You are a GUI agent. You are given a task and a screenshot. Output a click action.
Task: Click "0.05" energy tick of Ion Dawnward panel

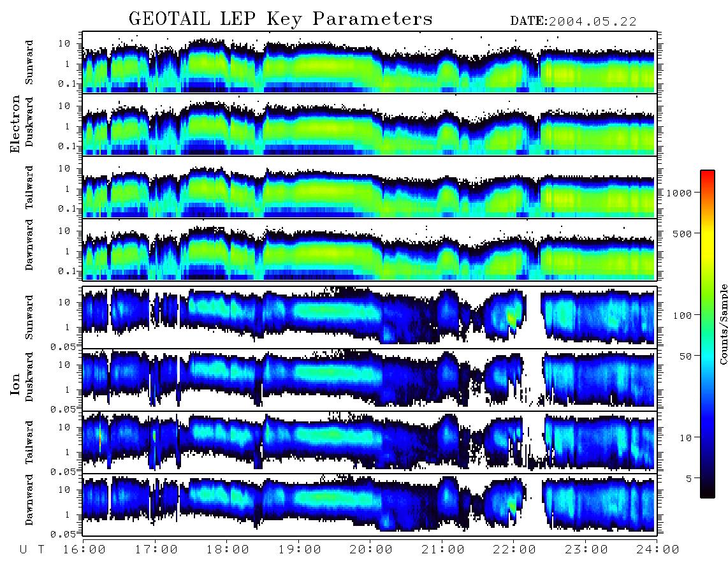63,534
